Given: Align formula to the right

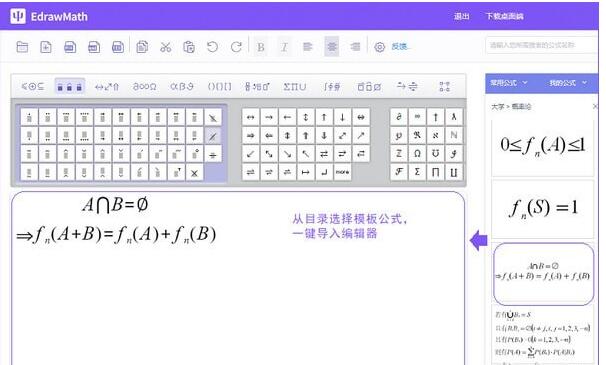Looking at the screenshot, I should [355, 47].
